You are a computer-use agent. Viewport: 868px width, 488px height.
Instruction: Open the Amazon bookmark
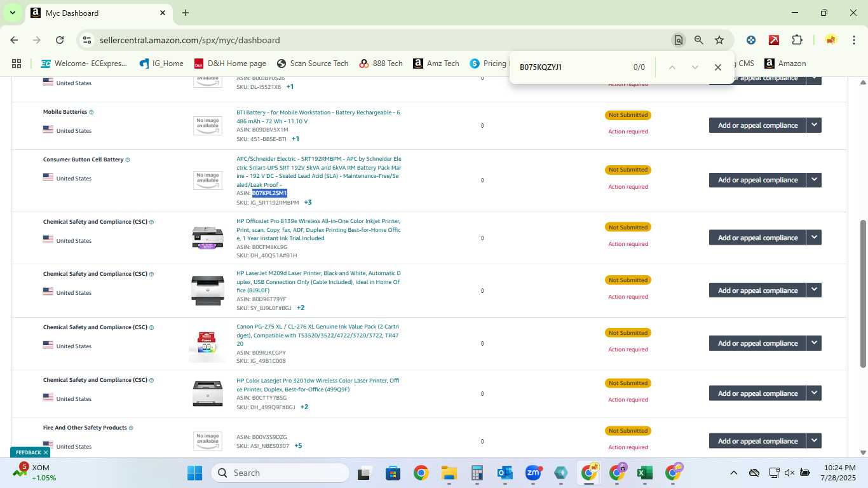coord(785,64)
